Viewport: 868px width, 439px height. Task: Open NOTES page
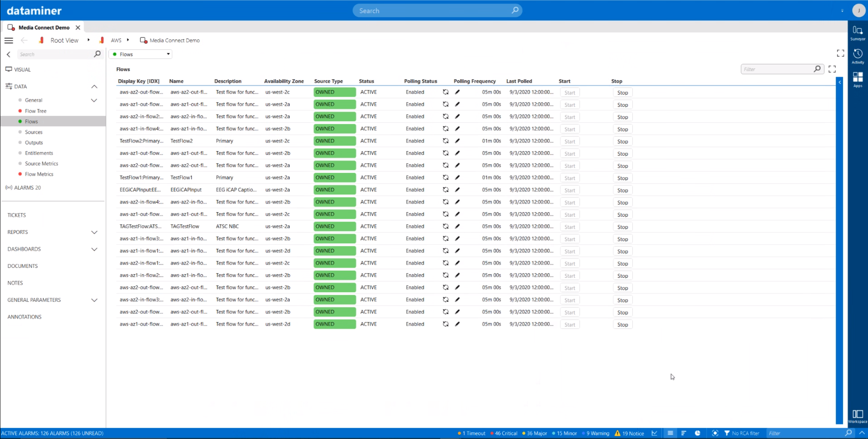[x=15, y=283]
